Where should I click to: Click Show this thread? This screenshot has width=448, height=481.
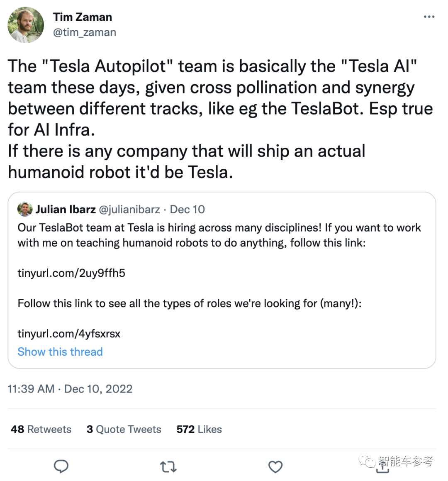click(x=60, y=352)
